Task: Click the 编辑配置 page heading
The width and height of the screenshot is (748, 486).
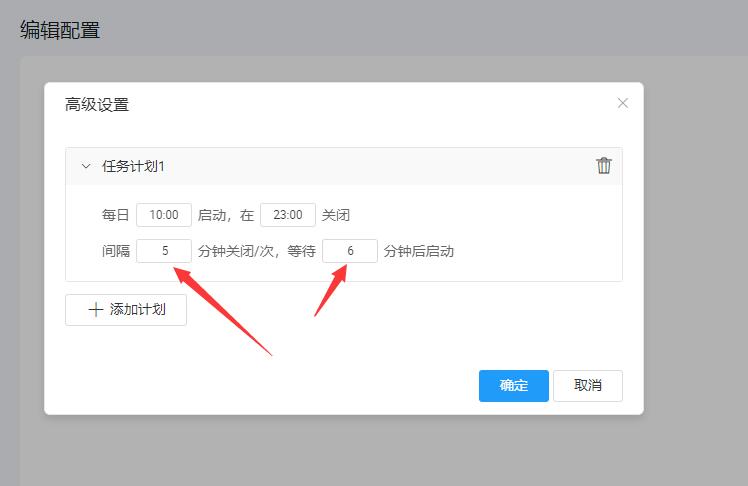Action: click(60, 30)
